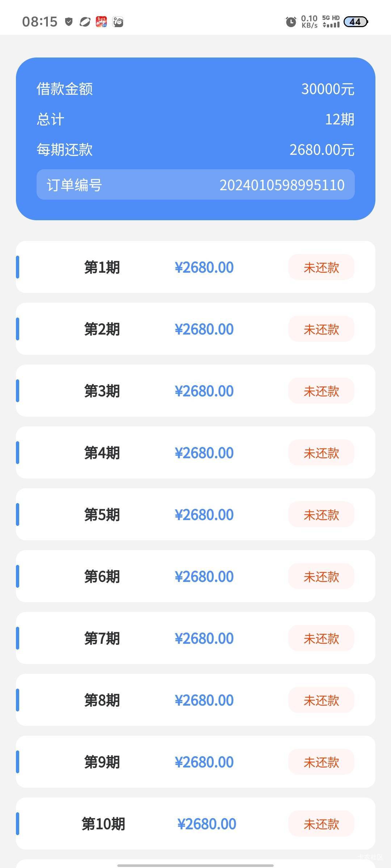
Task: Tap the red app notification icon
Action: pos(101,22)
